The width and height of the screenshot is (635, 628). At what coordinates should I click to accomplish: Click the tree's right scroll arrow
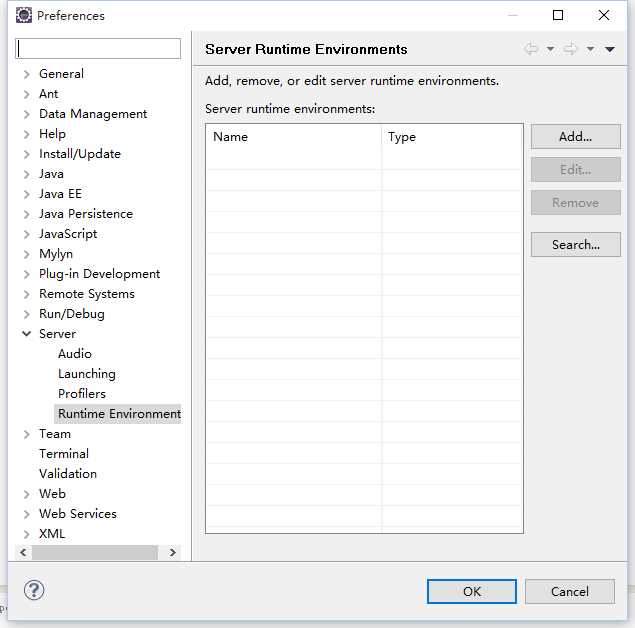(x=173, y=552)
